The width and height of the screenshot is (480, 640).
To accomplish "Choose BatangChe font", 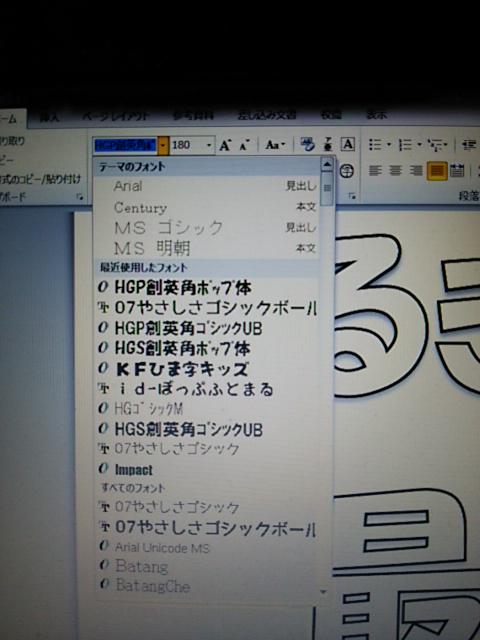I will [206, 586].
